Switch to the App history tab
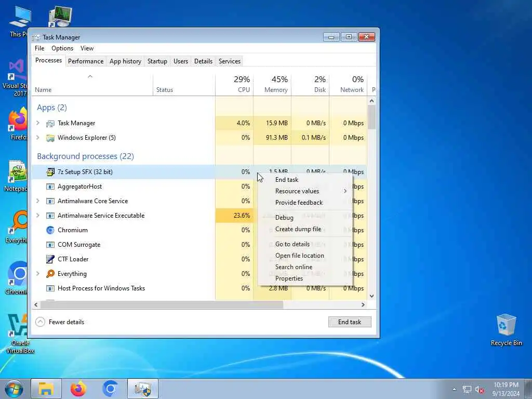 pos(125,61)
